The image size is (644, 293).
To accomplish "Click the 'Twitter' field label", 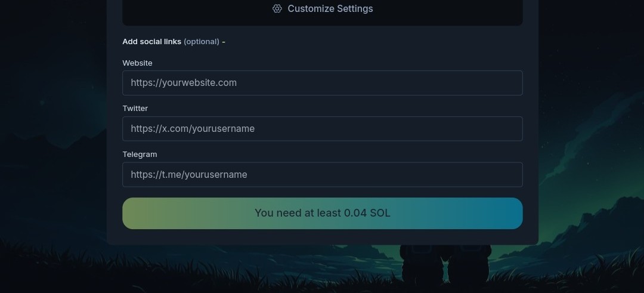I will 135,109.
